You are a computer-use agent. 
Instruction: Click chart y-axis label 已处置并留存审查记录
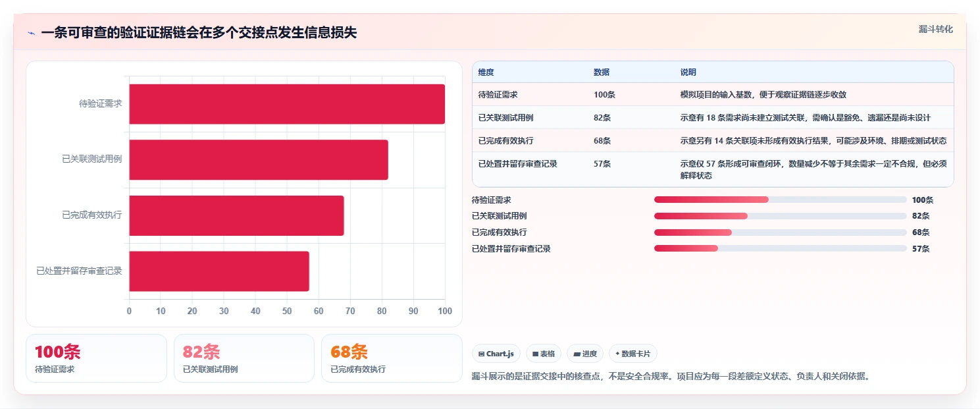80,271
